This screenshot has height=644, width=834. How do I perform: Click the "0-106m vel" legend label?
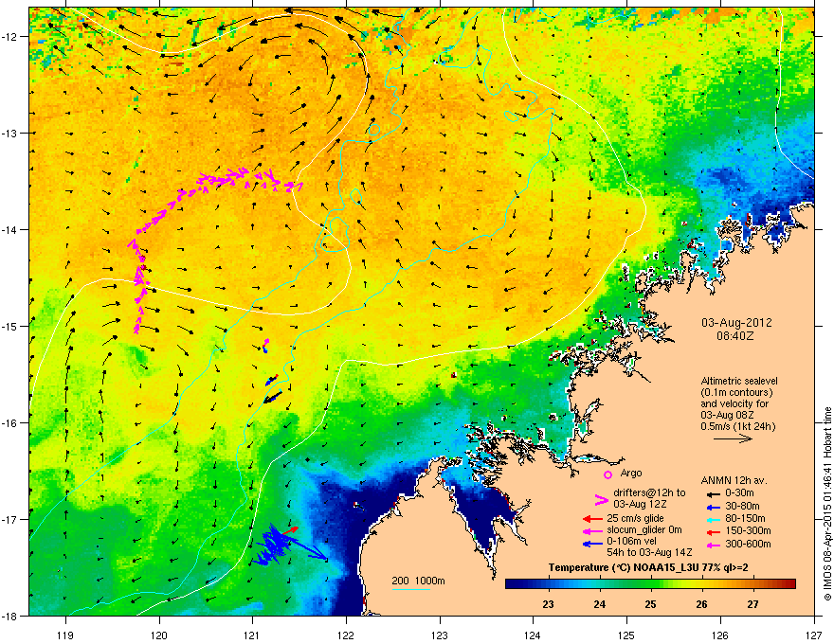(631, 542)
